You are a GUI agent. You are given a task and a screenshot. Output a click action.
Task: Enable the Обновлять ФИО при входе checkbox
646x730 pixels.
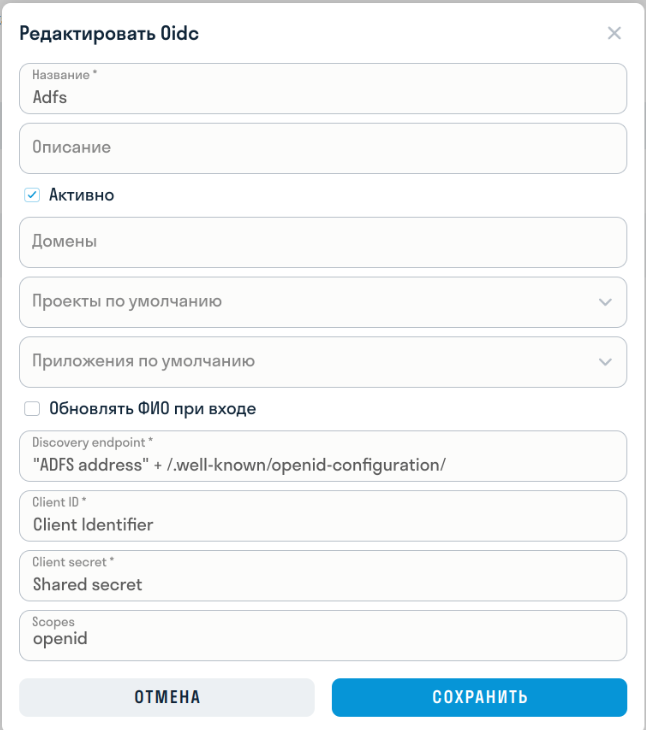[x=32, y=408]
